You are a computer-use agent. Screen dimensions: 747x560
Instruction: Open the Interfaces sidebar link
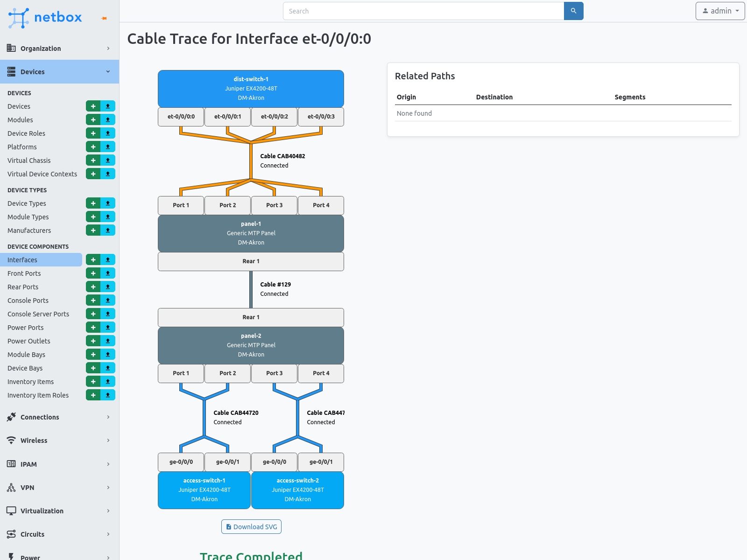[x=22, y=259]
